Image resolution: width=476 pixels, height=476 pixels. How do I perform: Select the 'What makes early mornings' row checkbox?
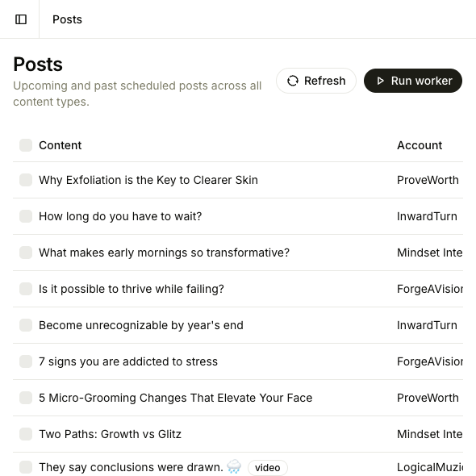click(26, 253)
